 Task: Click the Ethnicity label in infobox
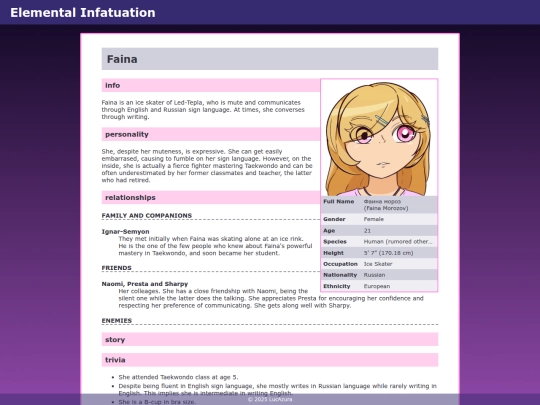tap(336, 286)
